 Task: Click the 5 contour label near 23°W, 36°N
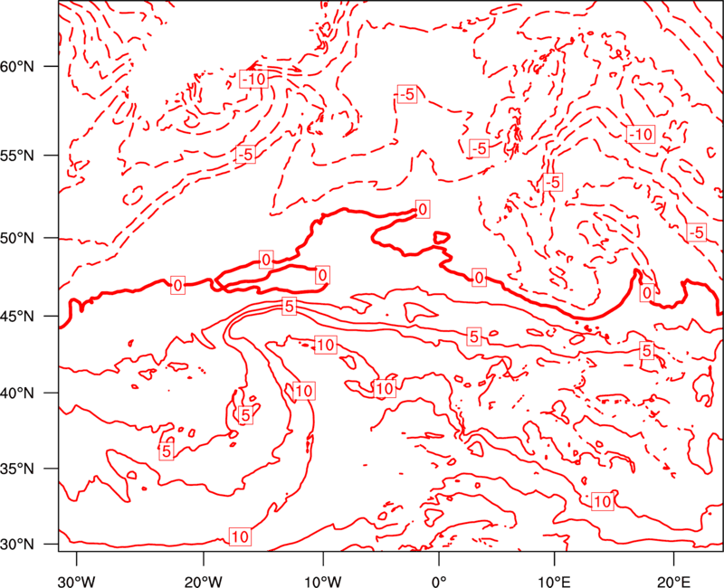click(167, 450)
